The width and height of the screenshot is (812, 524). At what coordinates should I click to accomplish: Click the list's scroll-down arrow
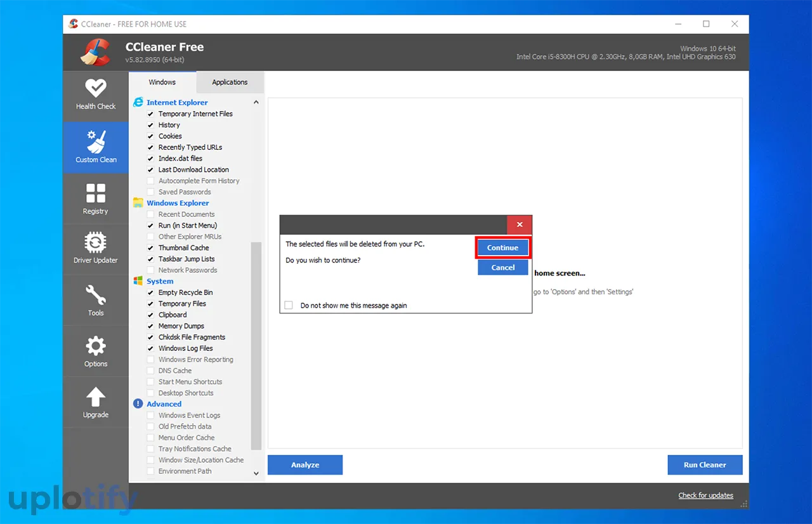point(256,473)
